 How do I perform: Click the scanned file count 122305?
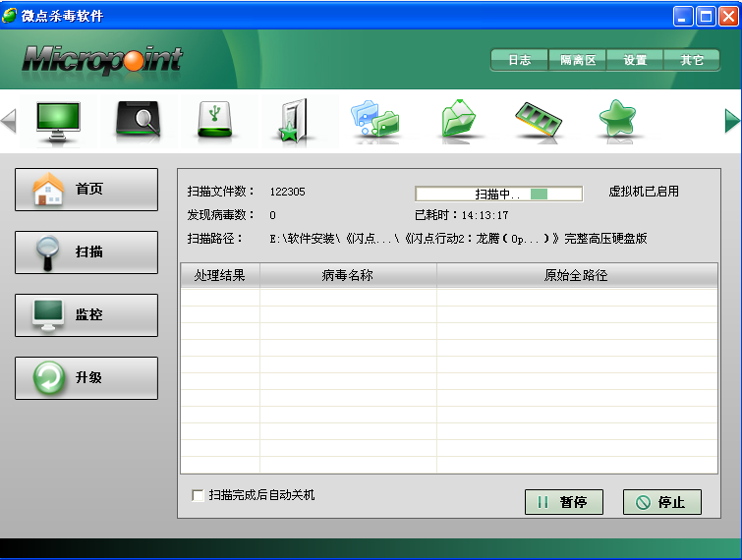(287, 192)
